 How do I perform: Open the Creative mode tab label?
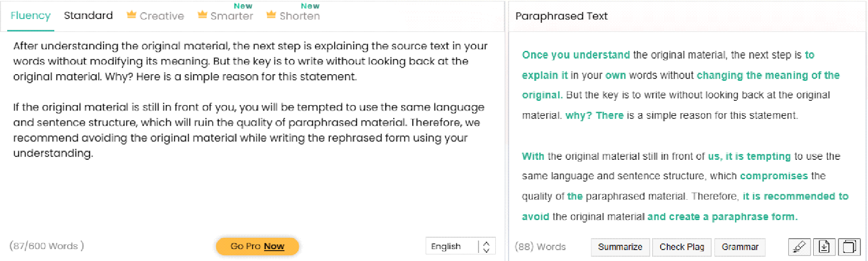tap(162, 16)
